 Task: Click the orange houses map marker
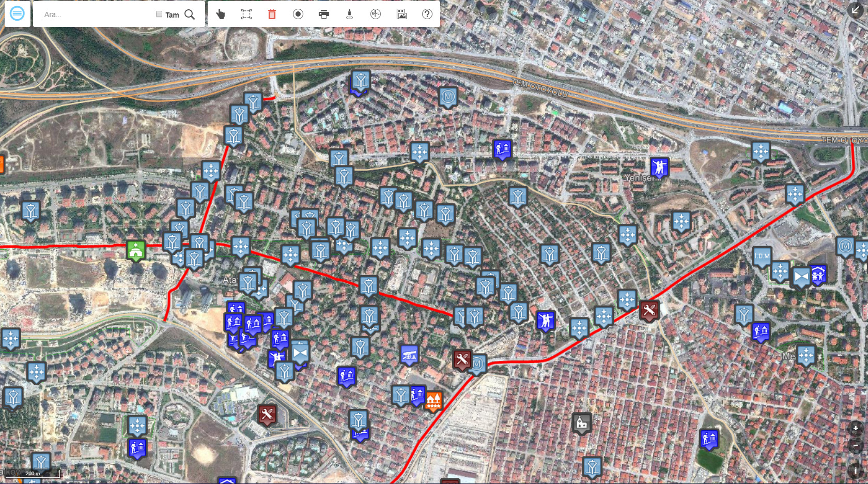click(433, 401)
